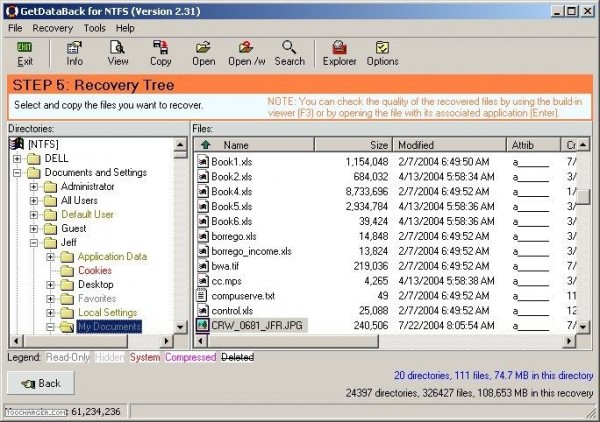This screenshot has width=600, height=422.
Task: Select the My Documents folder
Action: [x=109, y=326]
